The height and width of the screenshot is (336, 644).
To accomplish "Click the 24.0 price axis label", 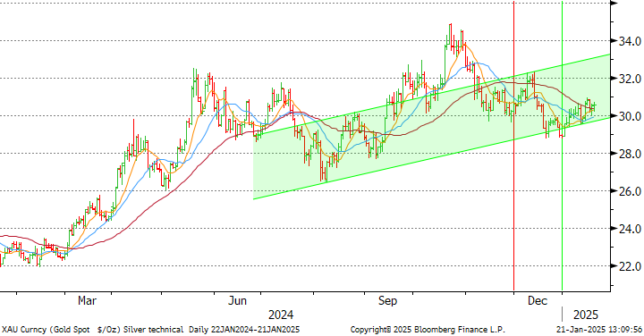I will pos(631,229).
